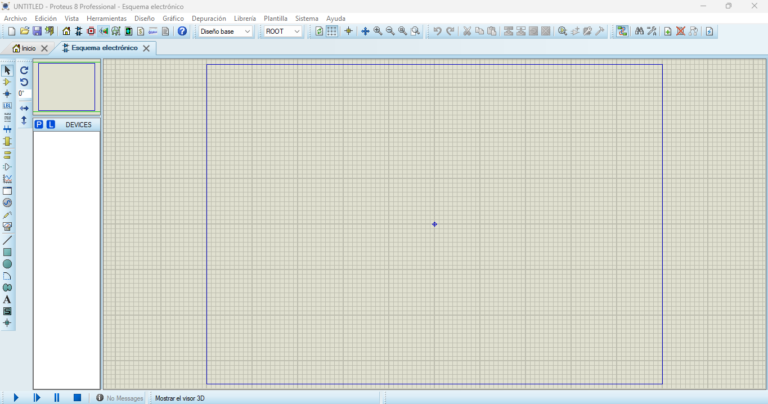The image size is (768, 404).
Task: Click the L library manage button
Action: coord(50,125)
